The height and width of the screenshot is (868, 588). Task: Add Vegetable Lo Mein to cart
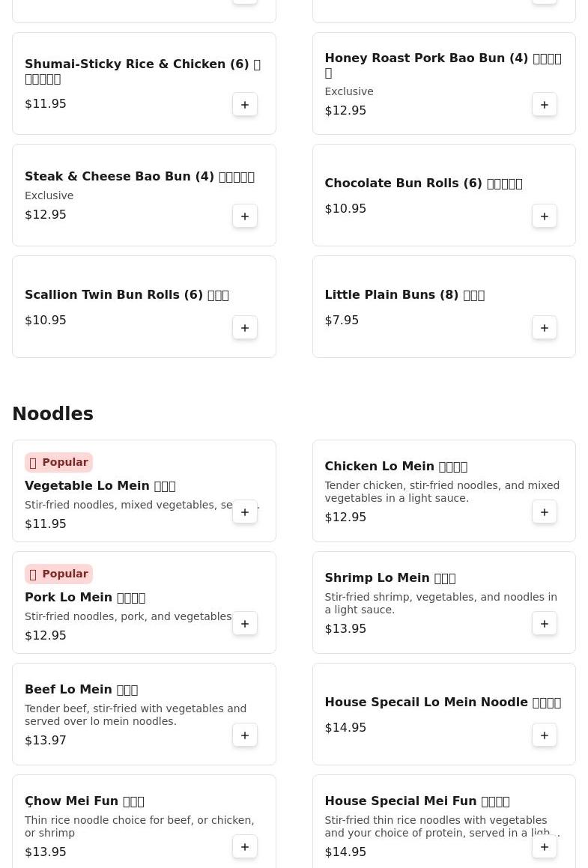pos(245,512)
